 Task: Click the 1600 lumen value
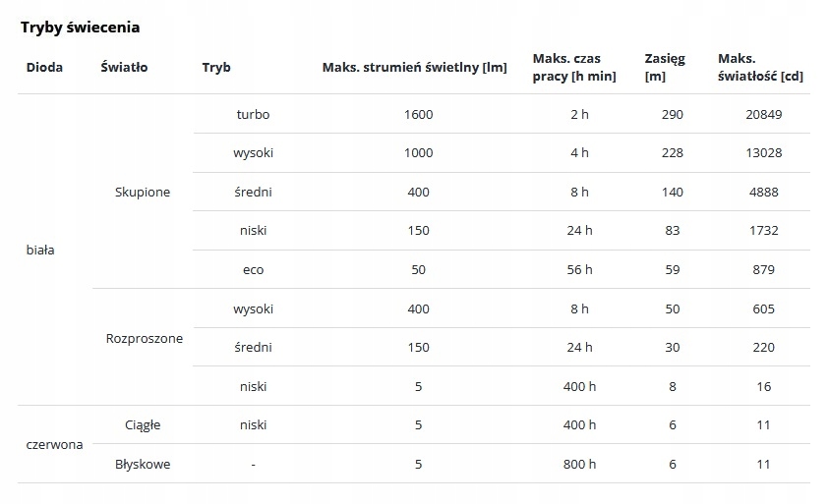click(418, 115)
